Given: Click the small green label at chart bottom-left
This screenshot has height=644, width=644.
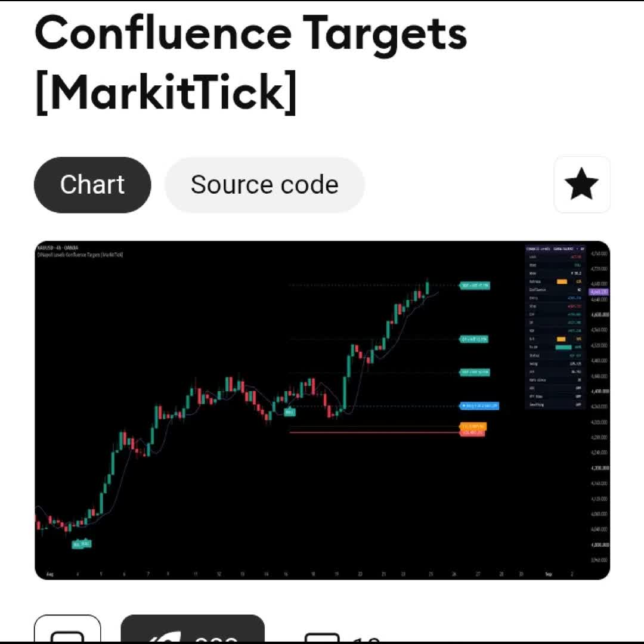Looking at the screenshot, I should [81, 544].
